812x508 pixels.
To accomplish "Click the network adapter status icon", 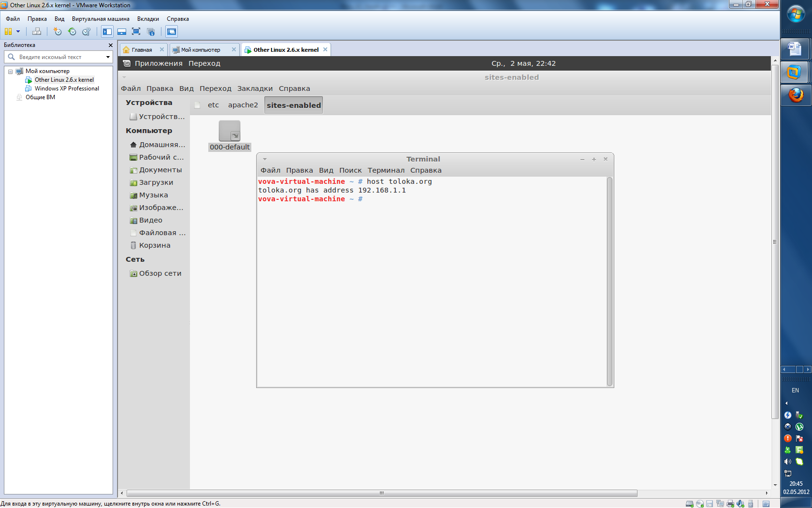I will (x=720, y=504).
